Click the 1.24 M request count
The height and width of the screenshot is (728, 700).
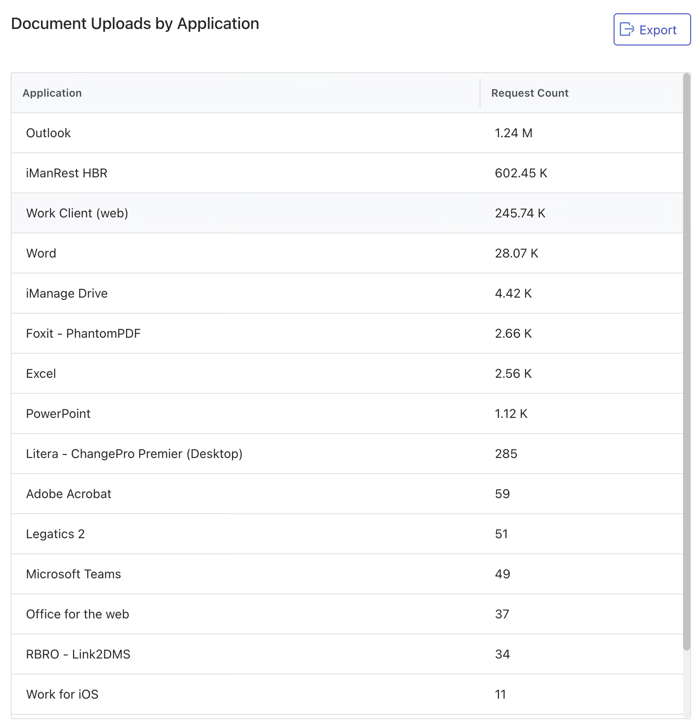(513, 133)
